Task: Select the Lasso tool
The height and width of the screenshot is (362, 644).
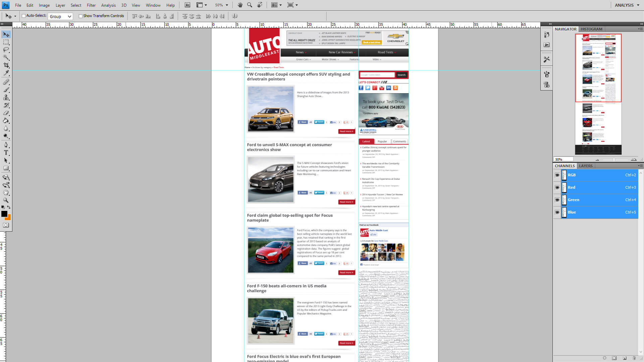Action: [x=6, y=50]
